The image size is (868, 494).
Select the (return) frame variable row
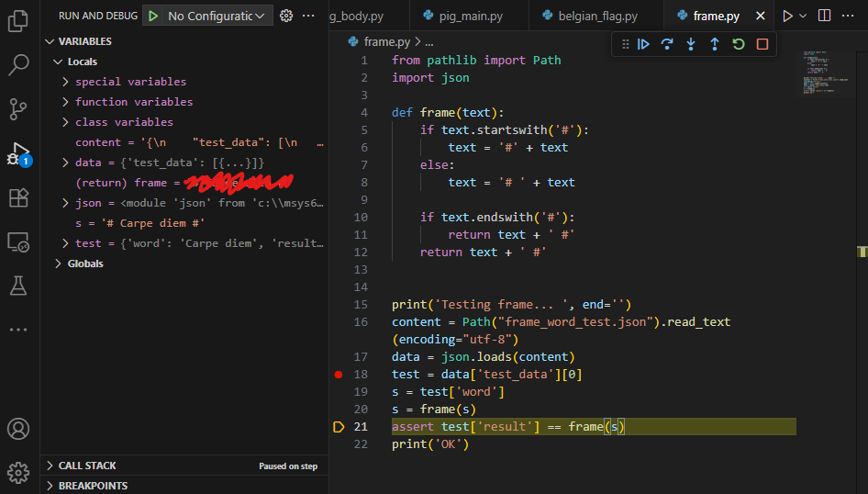coord(185,183)
